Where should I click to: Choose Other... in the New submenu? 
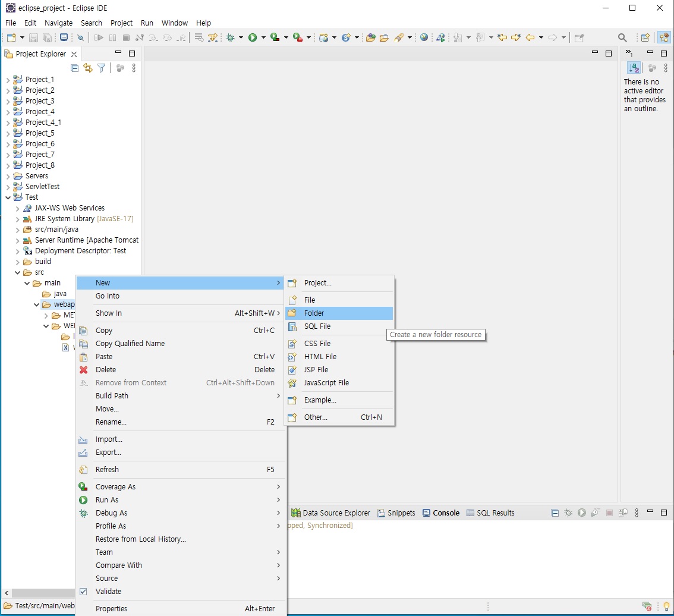click(x=339, y=417)
